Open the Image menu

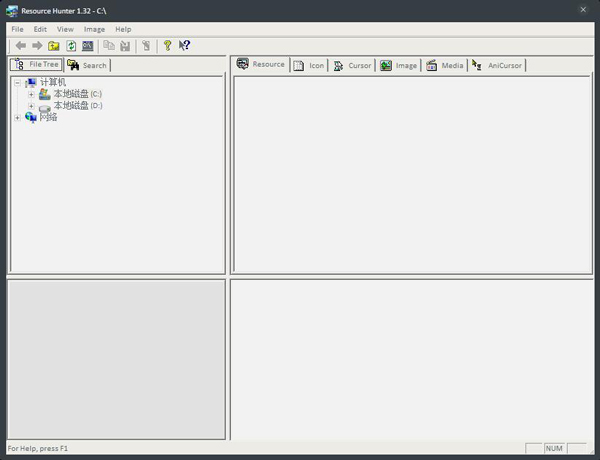pos(94,29)
